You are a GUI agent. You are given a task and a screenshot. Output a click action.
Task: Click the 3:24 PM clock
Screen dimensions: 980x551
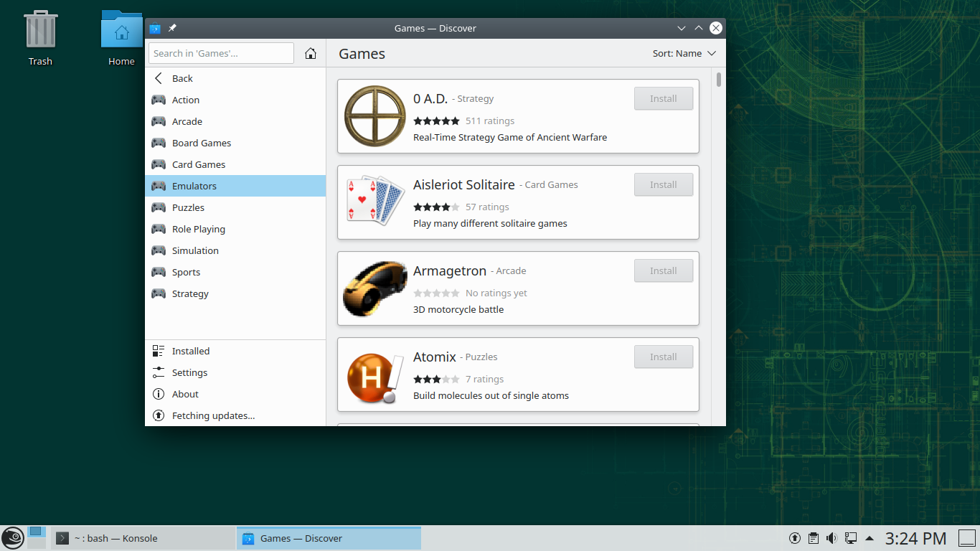915,538
